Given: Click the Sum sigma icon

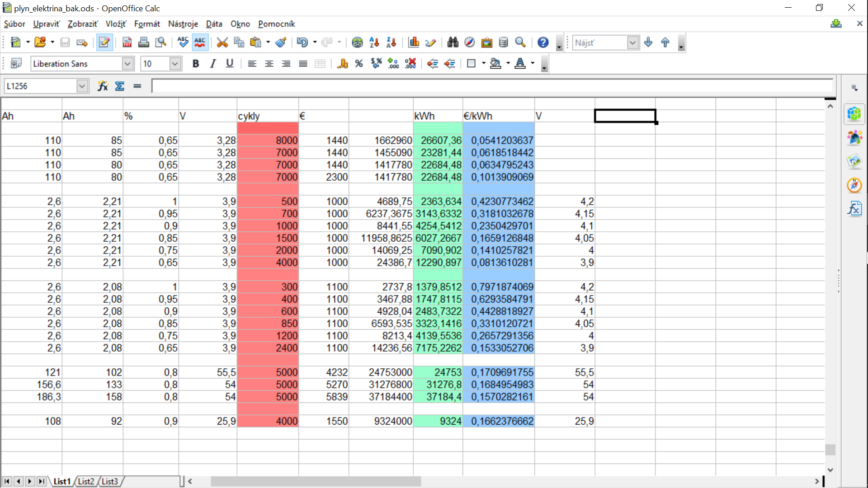Looking at the screenshot, I should point(120,86).
